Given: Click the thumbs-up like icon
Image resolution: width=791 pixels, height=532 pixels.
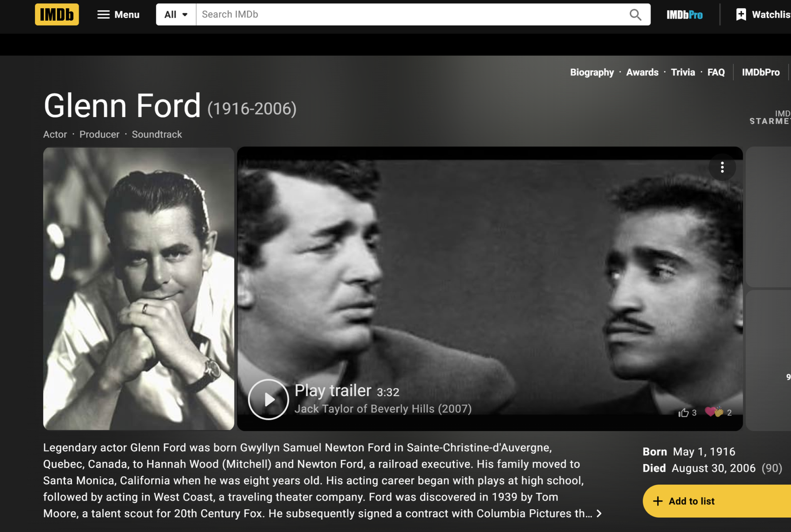Looking at the screenshot, I should (x=684, y=412).
